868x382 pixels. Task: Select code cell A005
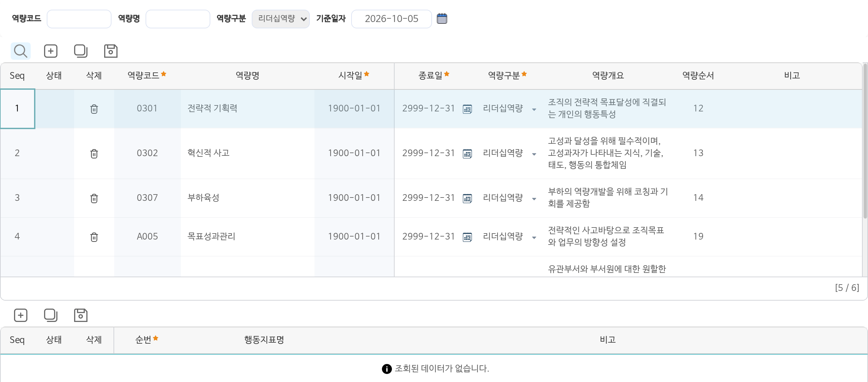click(147, 237)
